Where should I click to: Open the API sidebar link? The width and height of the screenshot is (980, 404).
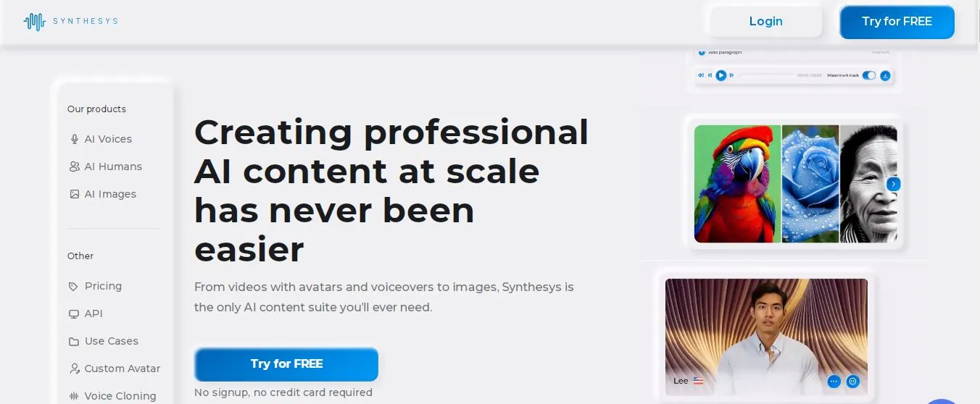(86, 313)
